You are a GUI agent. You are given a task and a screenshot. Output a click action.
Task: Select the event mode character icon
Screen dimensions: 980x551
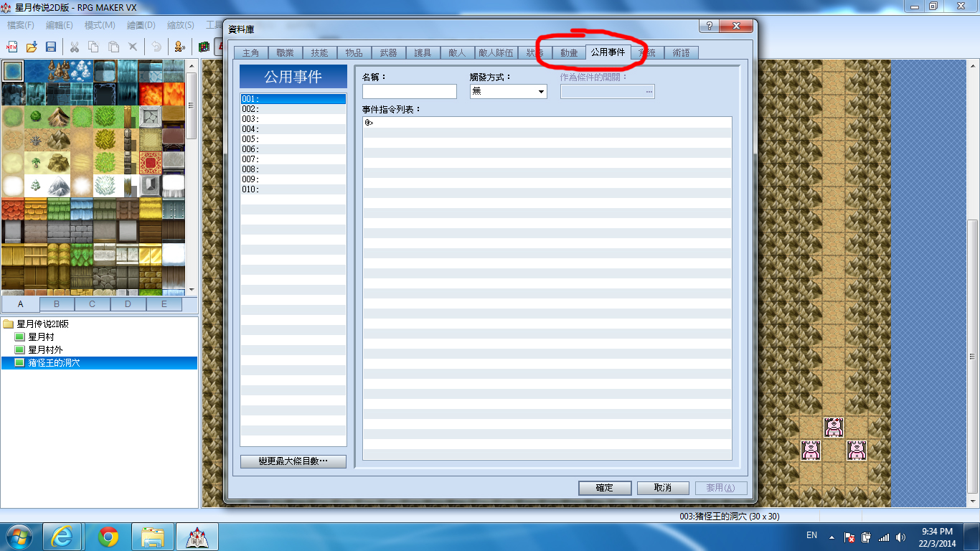pyautogui.click(x=180, y=47)
